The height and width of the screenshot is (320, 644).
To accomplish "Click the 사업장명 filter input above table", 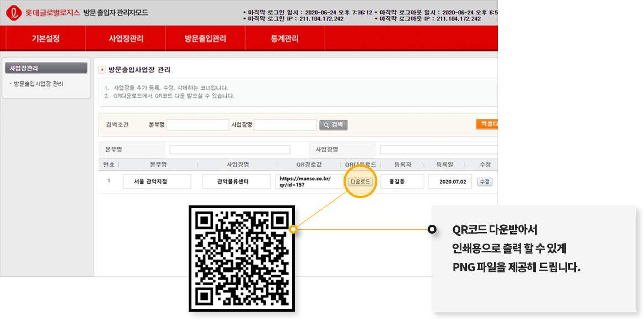I will coord(438,149).
